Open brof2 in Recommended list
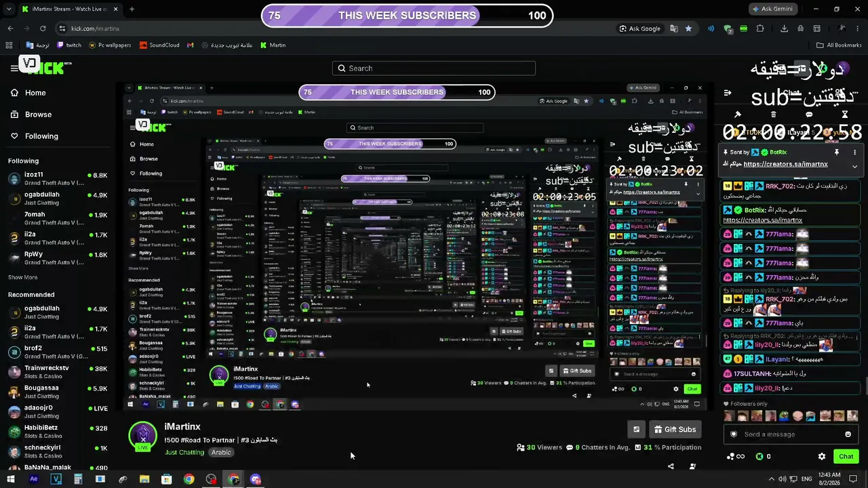The image size is (868, 488). click(x=58, y=352)
